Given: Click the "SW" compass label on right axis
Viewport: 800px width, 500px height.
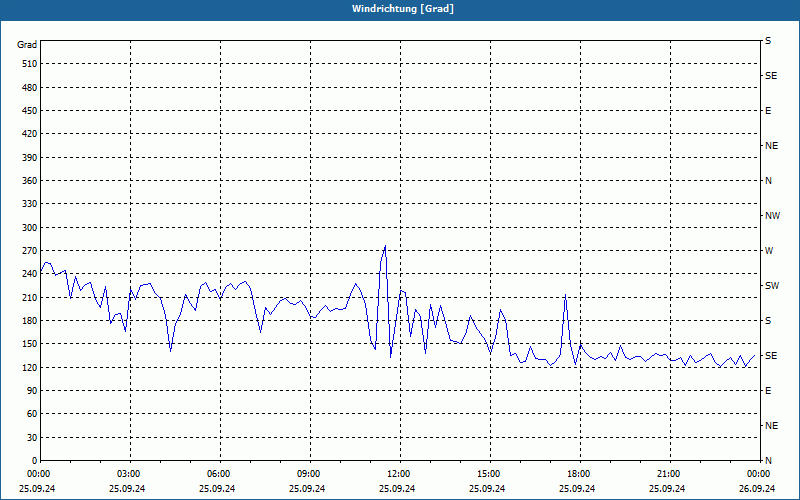Looking at the screenshot, I should click(x=772, y=286).
